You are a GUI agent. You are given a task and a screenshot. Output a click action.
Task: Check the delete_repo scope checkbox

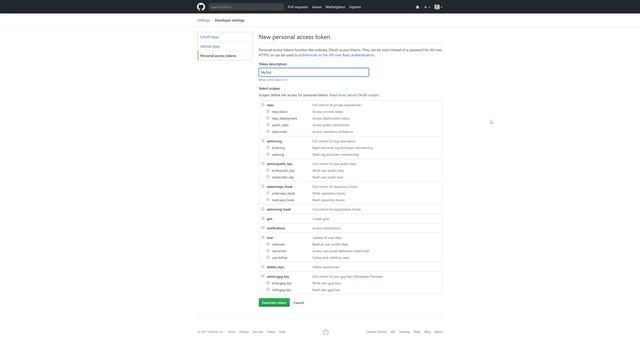pyautogui.click(x=263, y=267)
